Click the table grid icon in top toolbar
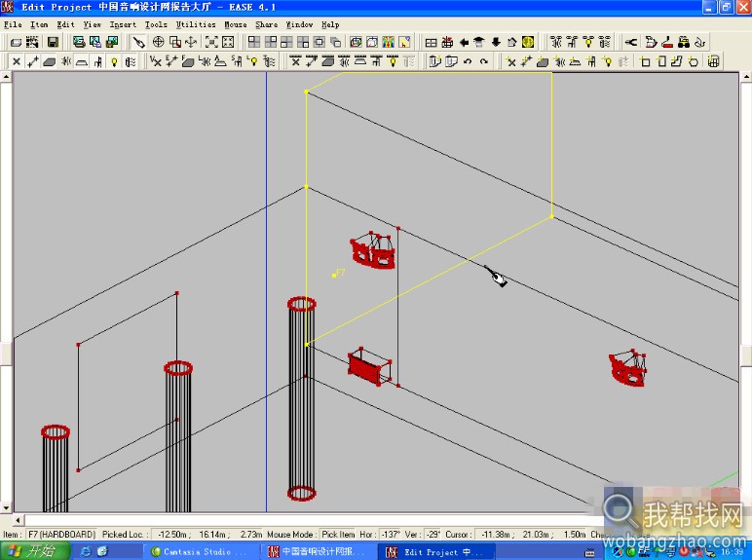The image size is (752, 560). [432, 42]
